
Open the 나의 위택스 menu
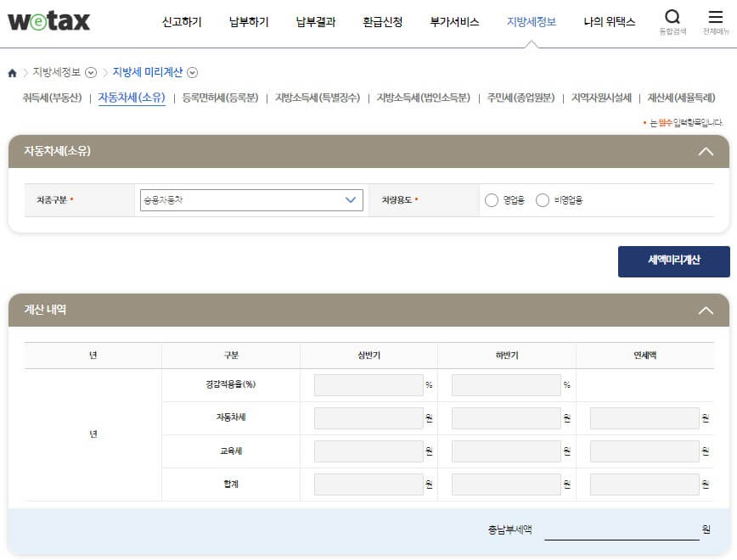[610, 23]
